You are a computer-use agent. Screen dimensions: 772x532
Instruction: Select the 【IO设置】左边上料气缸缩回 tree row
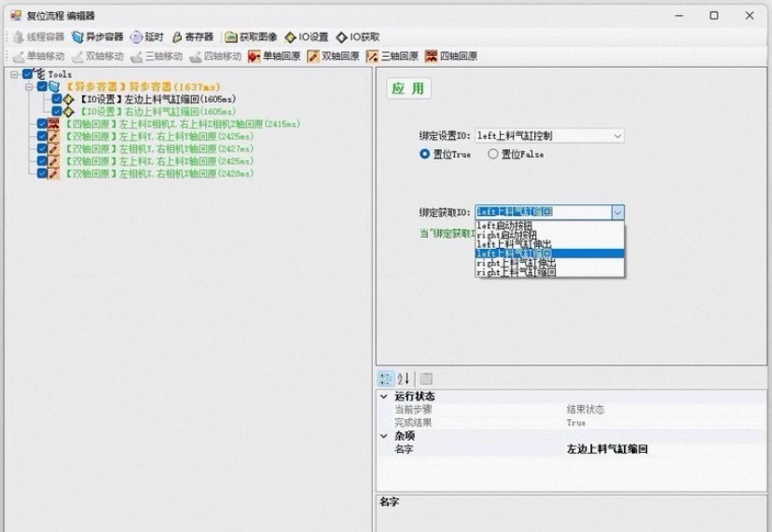tap(158, 100)
